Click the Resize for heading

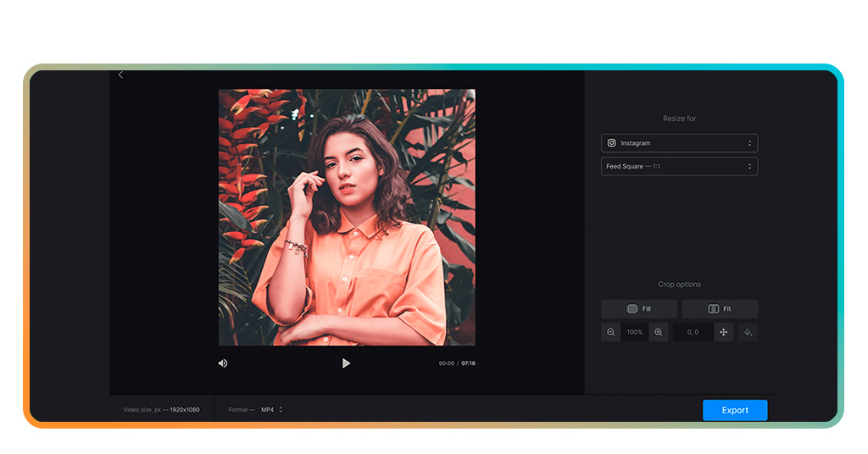tap(679, 119)
